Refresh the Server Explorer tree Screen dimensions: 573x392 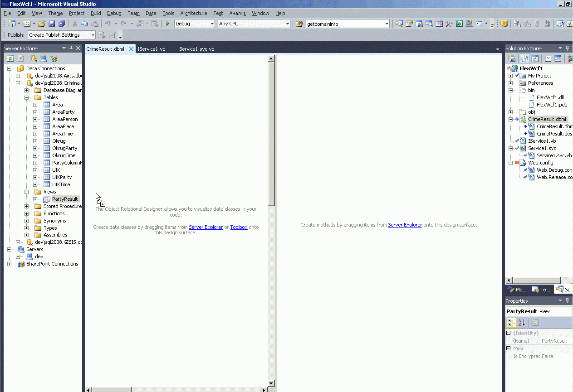pyautogui.click(x=10, y=58)
